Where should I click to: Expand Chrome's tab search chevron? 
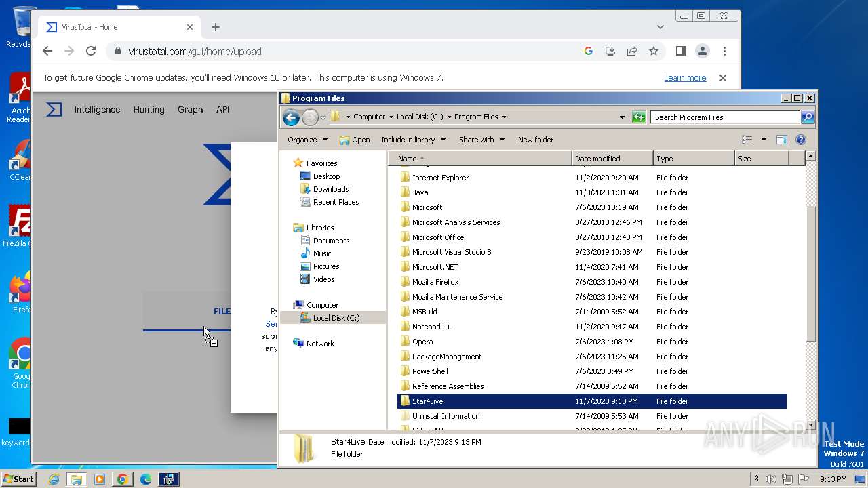660,27
